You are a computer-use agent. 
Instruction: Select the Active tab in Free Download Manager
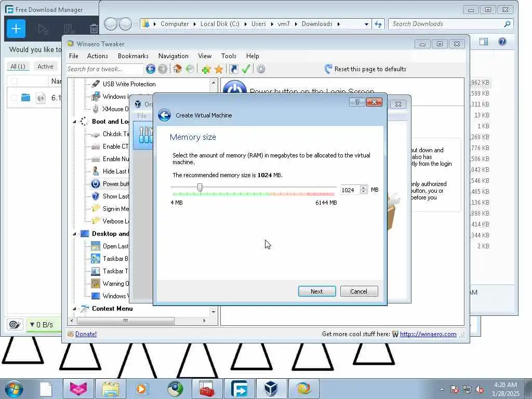45,66
